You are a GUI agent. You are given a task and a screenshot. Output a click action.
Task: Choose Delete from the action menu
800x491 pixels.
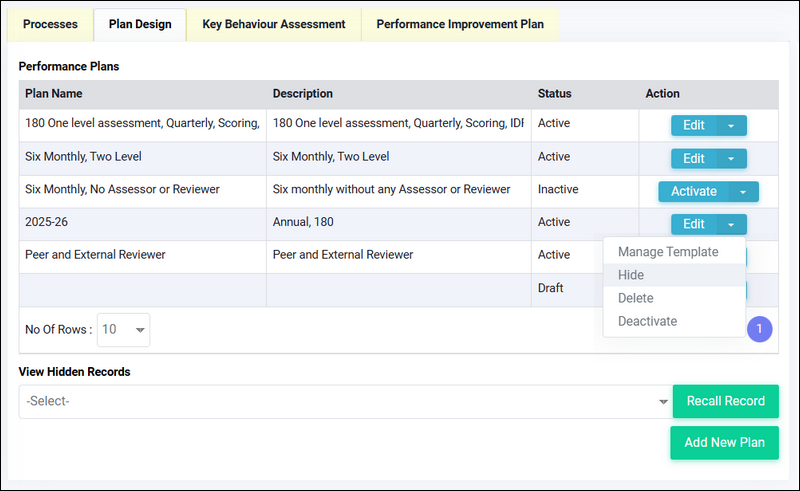(635, 298)
